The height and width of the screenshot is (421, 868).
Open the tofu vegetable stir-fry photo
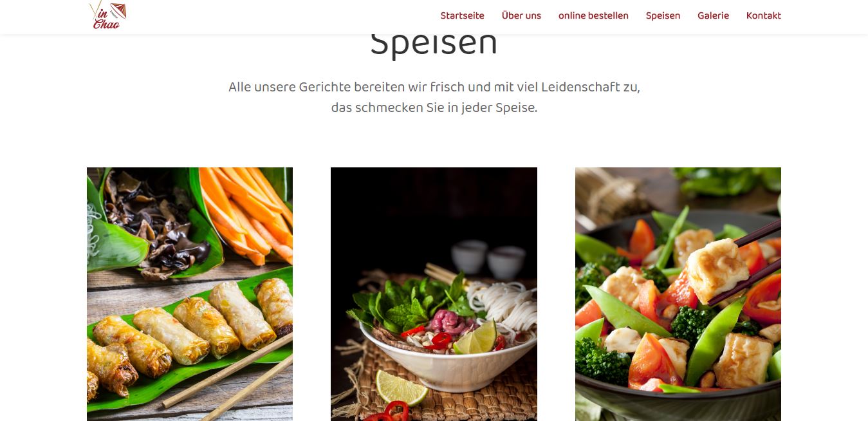coord(678,294)
